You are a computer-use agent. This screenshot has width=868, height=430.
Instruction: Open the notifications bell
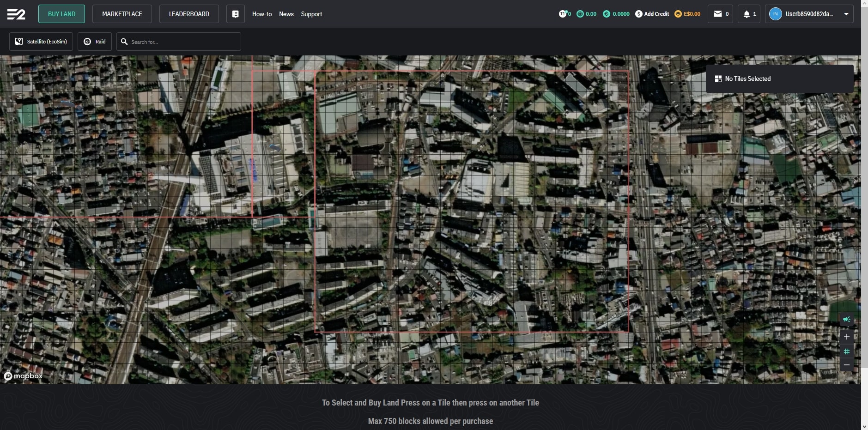747,14
